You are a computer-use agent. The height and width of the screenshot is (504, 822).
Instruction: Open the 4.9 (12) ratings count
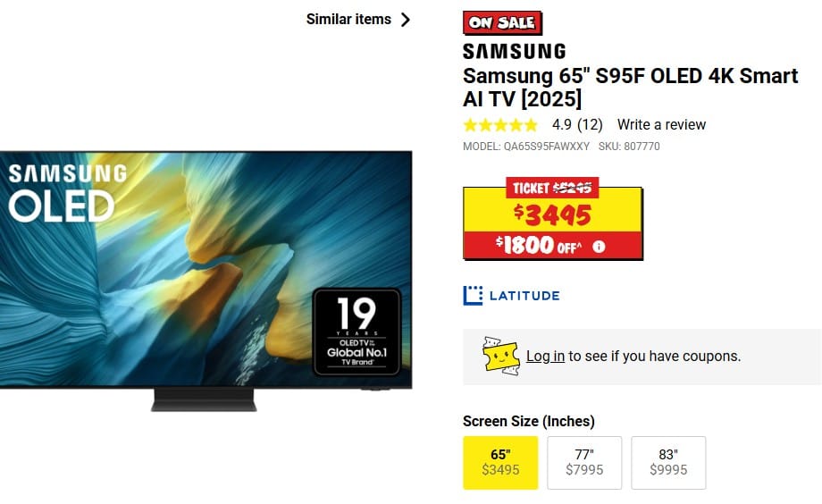point(577,125)
